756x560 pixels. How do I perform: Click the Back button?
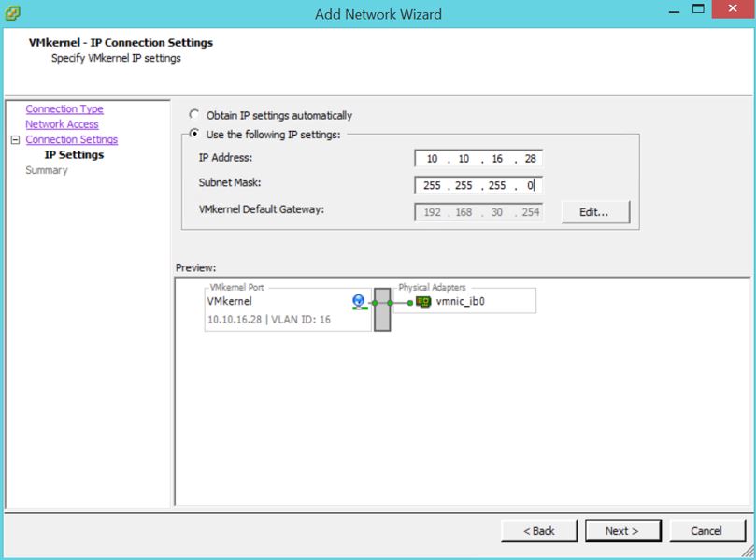(539, 531)
